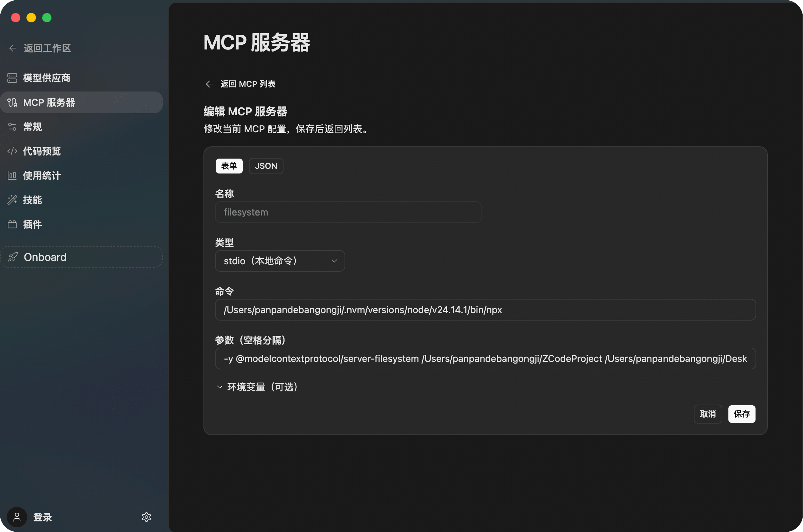Viewport: 803px width, 532px height.
Task: Click the 插件 plugin icon in sidebar
Action: coord(12,224)
